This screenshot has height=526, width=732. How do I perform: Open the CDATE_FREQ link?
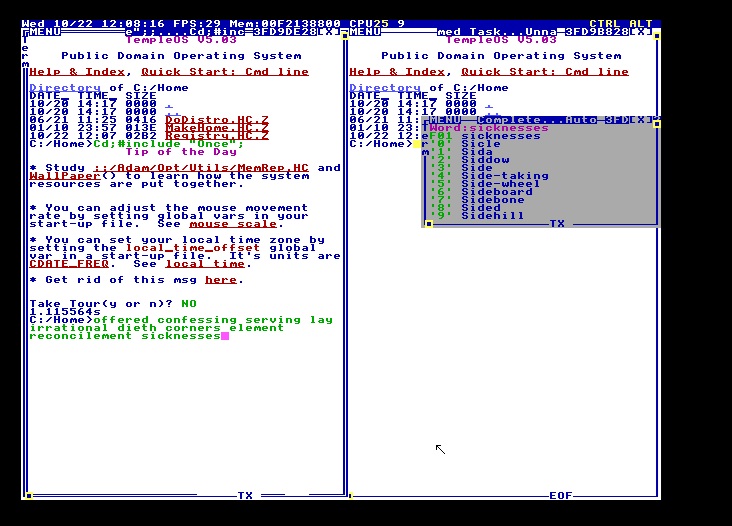tap(69, 264)
